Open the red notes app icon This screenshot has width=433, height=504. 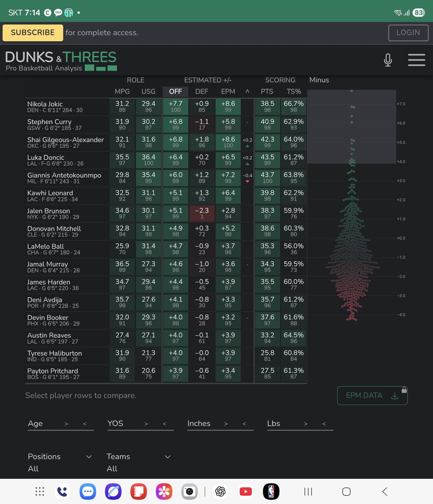click(x=139, y=491)
